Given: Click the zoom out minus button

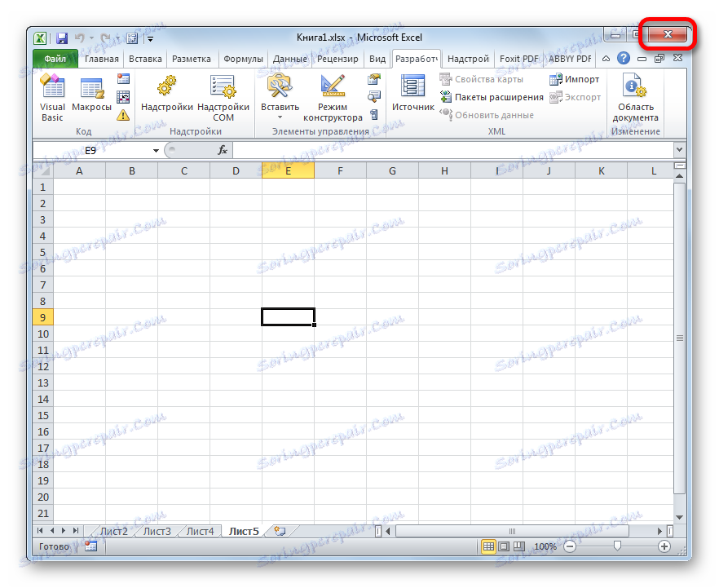Looking at the screenshot, I should pos(570,546).
